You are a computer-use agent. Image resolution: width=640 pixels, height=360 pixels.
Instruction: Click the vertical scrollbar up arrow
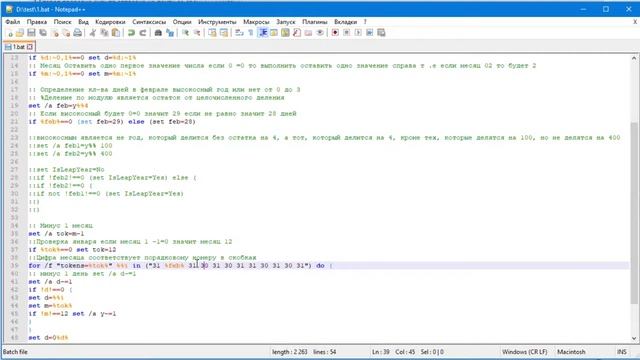[x=634, y=58]
